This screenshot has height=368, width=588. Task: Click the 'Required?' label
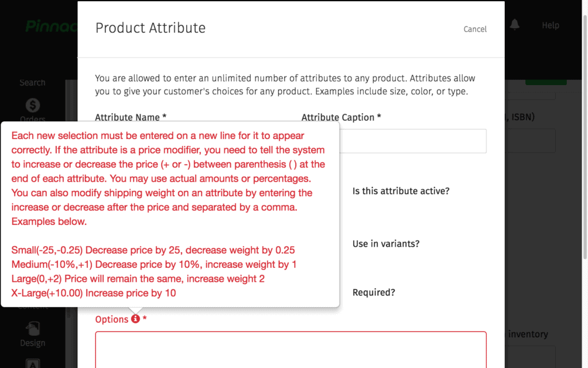[373, 293]
